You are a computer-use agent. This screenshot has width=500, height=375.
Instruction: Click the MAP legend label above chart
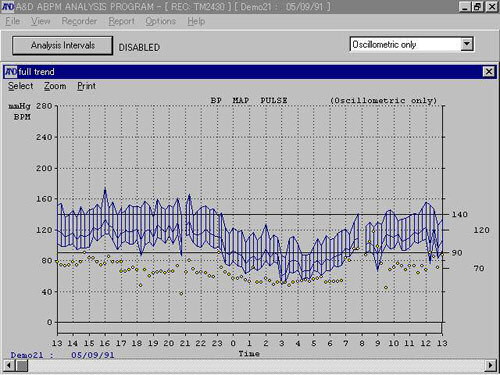[x=241, y=100]
